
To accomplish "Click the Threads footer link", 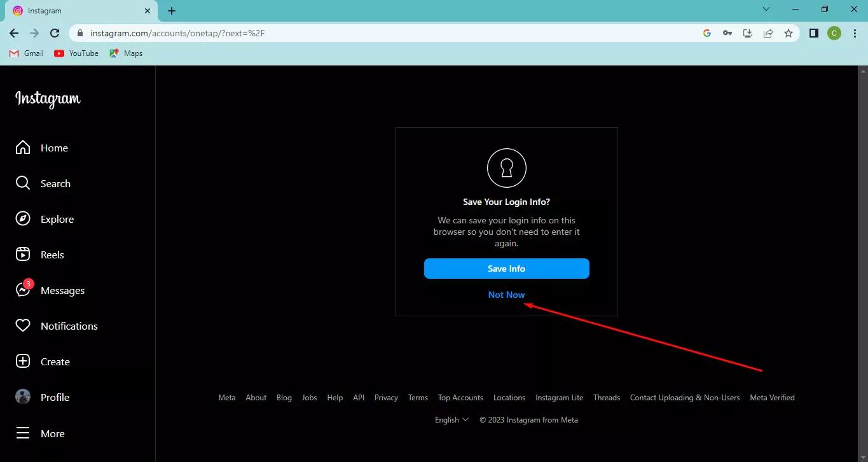I will click(x=607, y=398).
